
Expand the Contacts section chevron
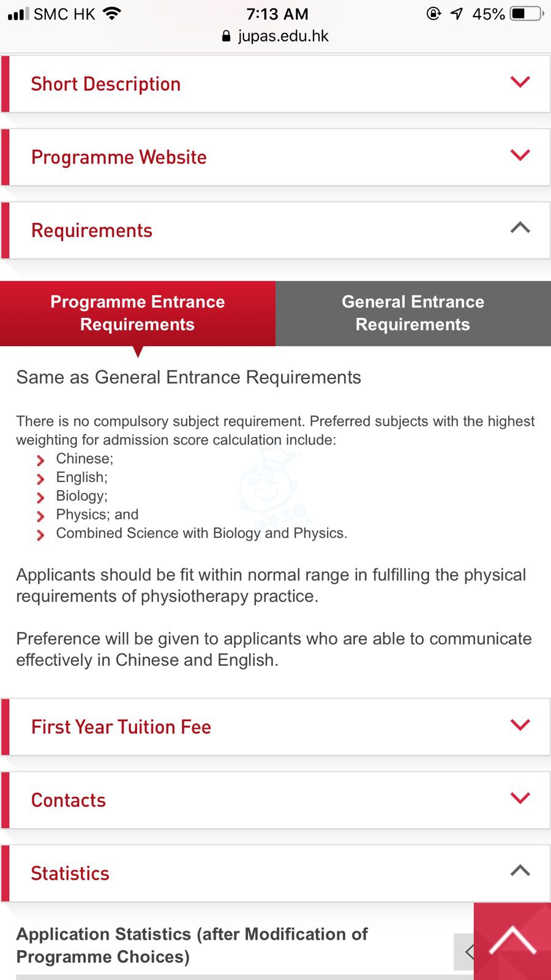tap(520, 798)
